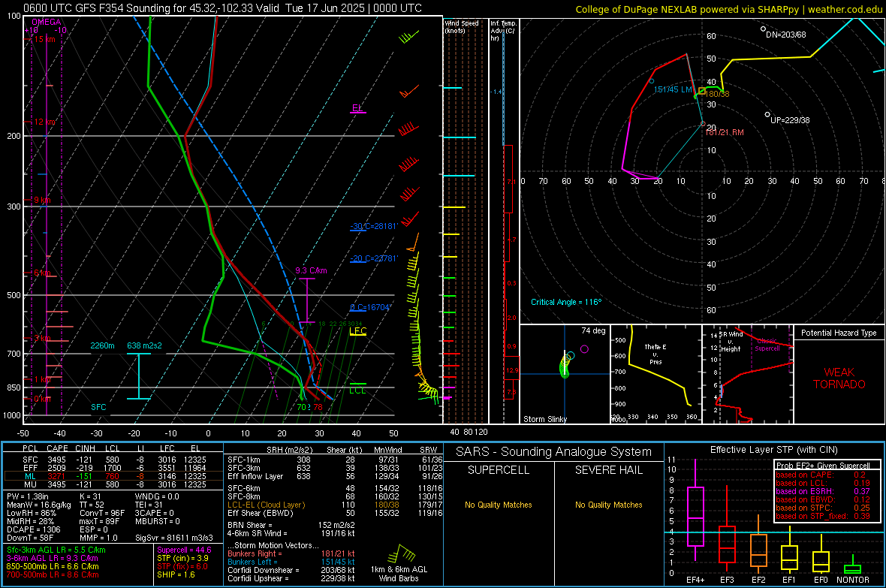886x588 pixels.
Task: Click the '700-500mb LR = 8.6 C/km' line
Action: tap(53, 574)
